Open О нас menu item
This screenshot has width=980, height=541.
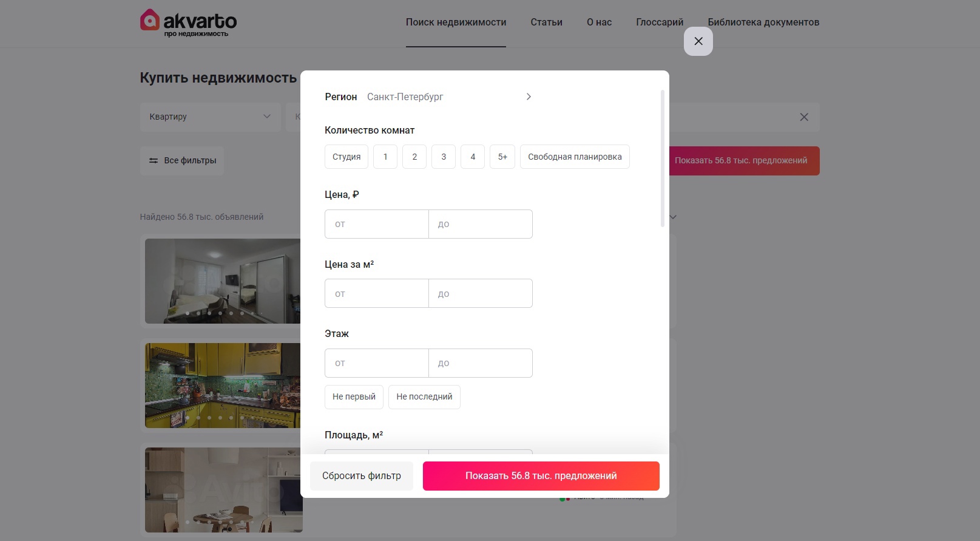point(599,22)
